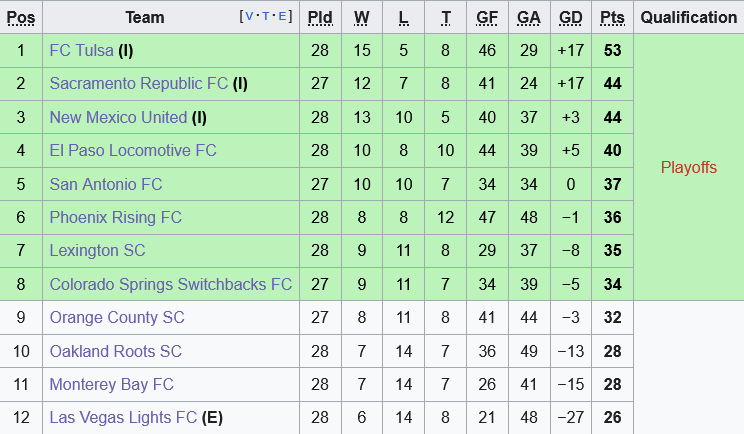Click the Pts column header abbreviation
The image size is (744, 434).
click(x=612, y=17)
